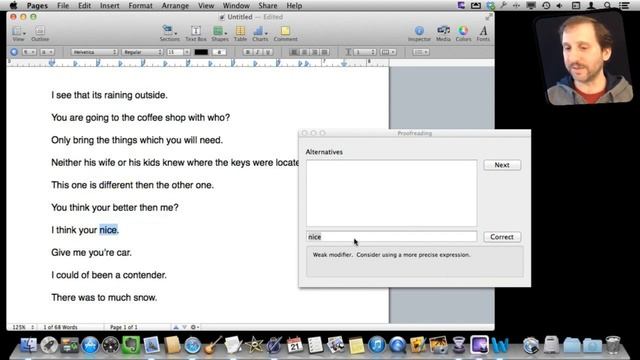
Task: Insert a Text Box from toolbar
Action: 196,33
